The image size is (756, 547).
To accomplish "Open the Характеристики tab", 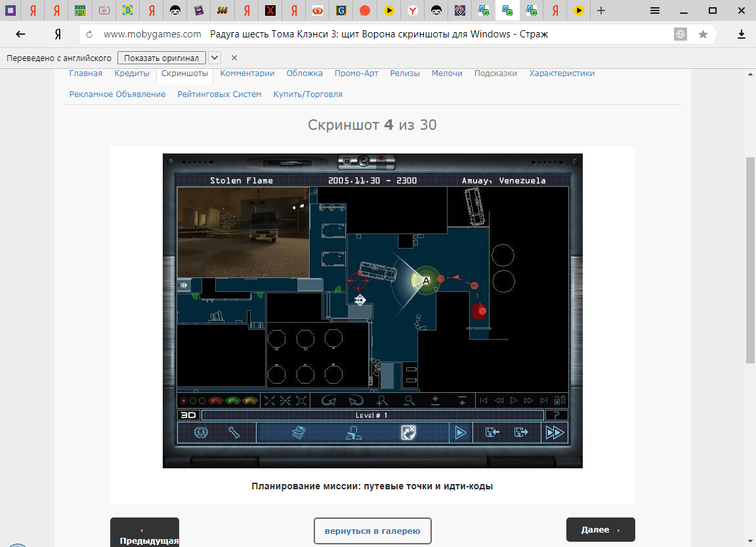I will pos(562,73).
